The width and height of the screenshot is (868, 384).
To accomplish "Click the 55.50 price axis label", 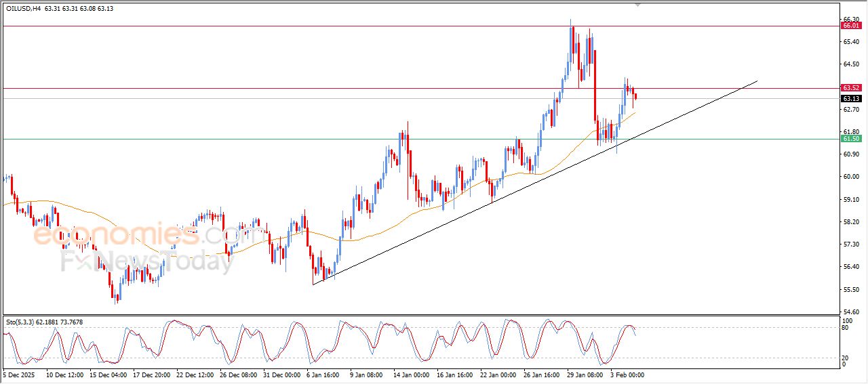I will pyautogui.click(x=852, y=290).
